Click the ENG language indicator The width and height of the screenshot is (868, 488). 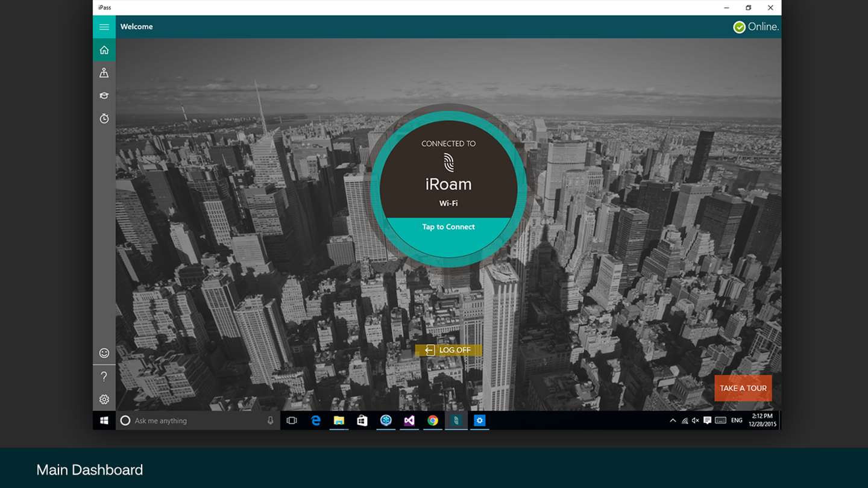(x=737, y=421)
